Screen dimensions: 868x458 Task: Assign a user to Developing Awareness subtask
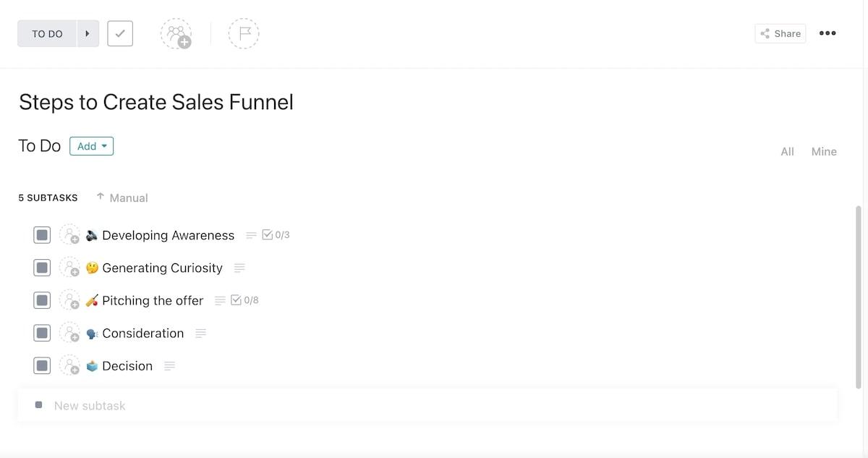point(69,235)
